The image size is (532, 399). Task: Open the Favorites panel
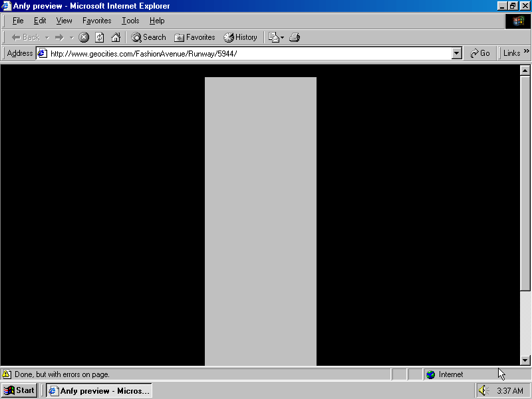click(x=194, y=37)
